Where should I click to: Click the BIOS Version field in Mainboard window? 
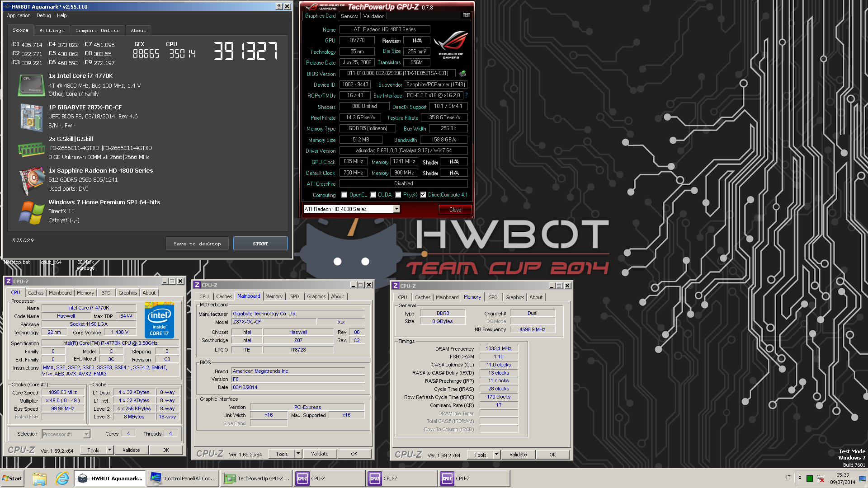point(298,379)
